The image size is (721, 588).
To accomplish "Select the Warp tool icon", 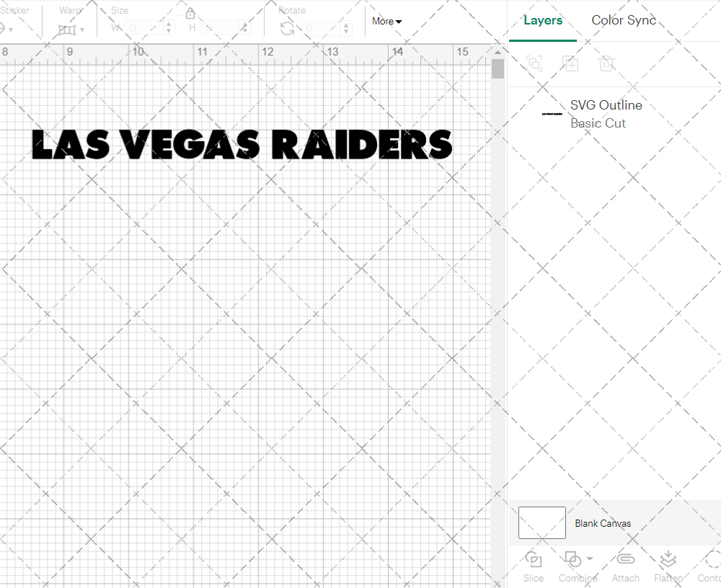I will tap(67, 29).
